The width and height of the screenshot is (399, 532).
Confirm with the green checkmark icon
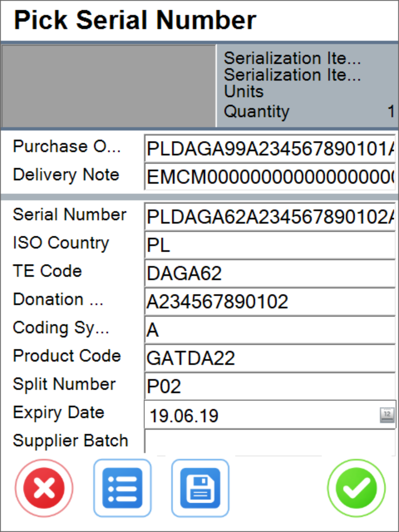point(356,488)
